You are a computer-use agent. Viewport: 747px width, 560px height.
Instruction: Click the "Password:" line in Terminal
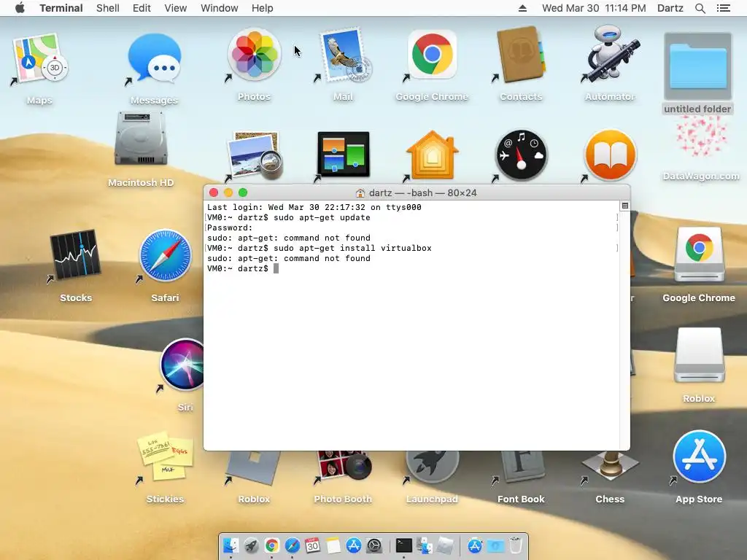[x=230, y=227]
